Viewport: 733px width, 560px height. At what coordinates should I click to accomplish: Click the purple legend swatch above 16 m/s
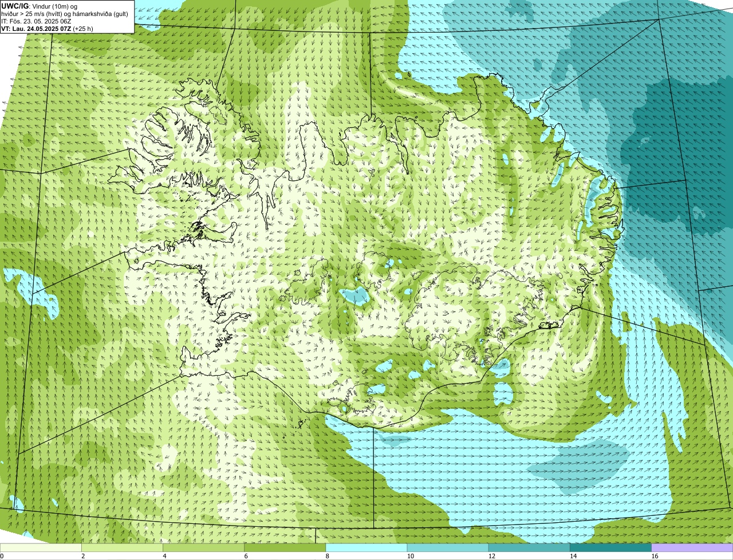[x=692, y=548]
